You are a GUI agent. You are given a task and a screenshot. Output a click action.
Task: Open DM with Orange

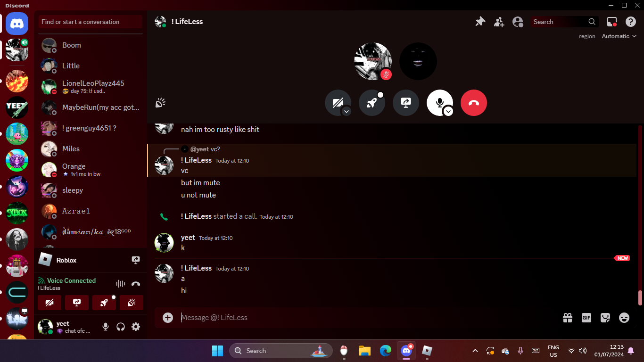click(x=91, y=170)
